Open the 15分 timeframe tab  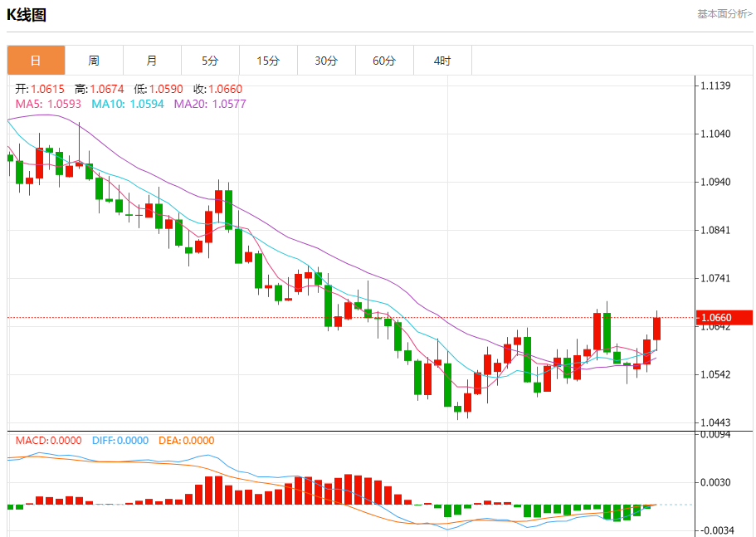pyautogui.click(x=268, y=61)
